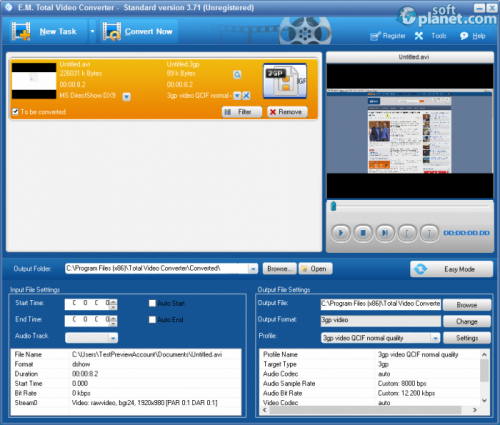The height and width of the screenshot is (425, 500).
Task: Set the start mark bracket button
Action: point(407,233)
